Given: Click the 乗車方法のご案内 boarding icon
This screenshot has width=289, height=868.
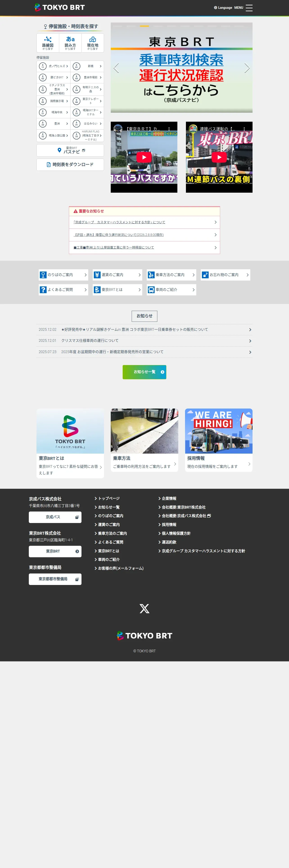Looking at the screenshot, I should (x=151, y=275).
